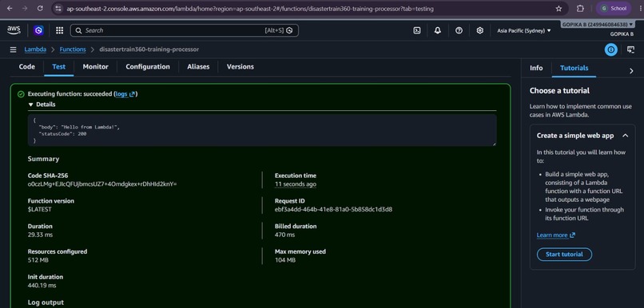Toggle the hamburger side navigation menu

click(13, 49)
